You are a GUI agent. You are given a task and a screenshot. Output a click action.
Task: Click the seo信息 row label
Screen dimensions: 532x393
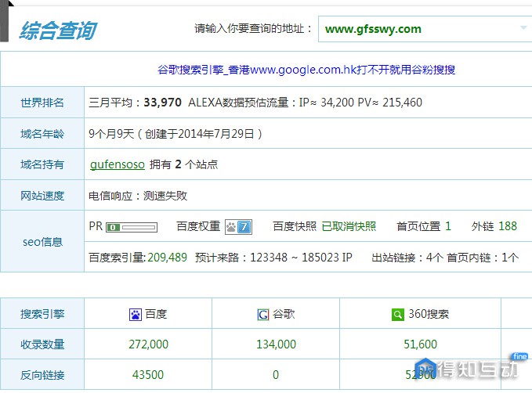(x=42, y=242)
